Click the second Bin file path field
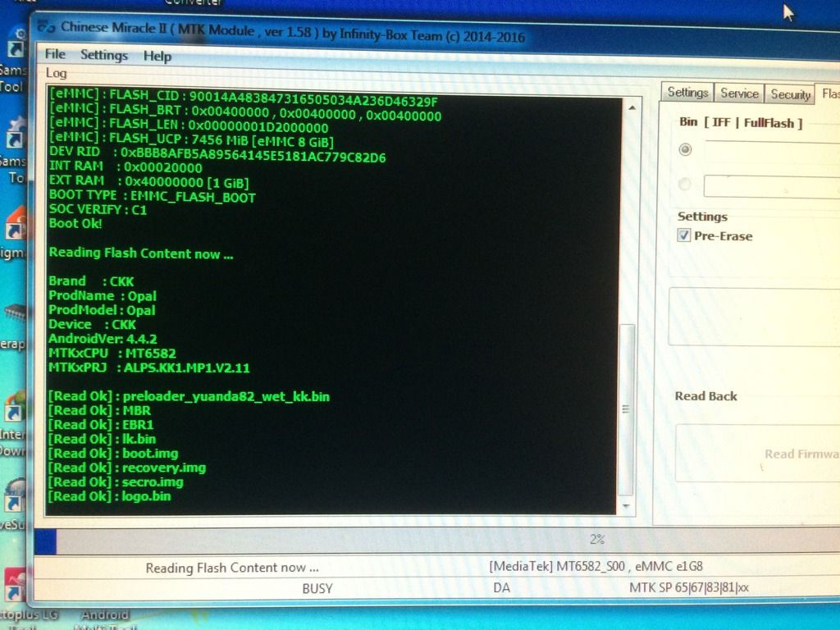The image size is (840, 630). (x=772, y=187)
